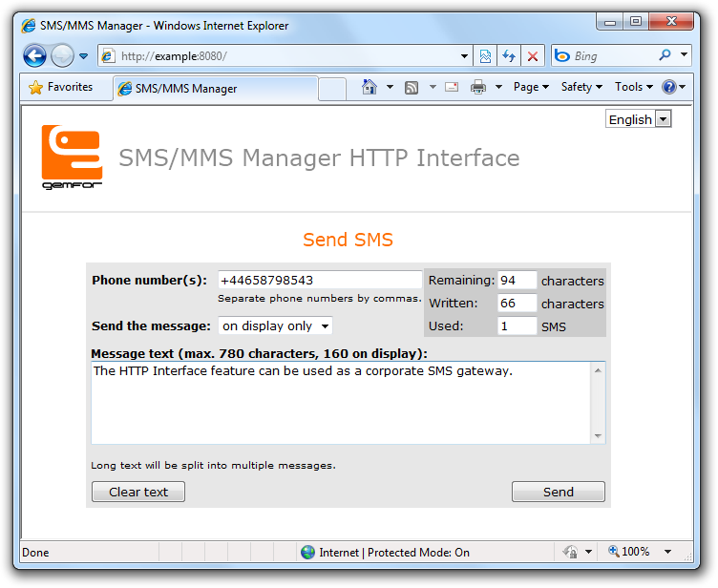Open the English language dropdown
The width and height of the screenshot is (718, 588).
[638, 119]
